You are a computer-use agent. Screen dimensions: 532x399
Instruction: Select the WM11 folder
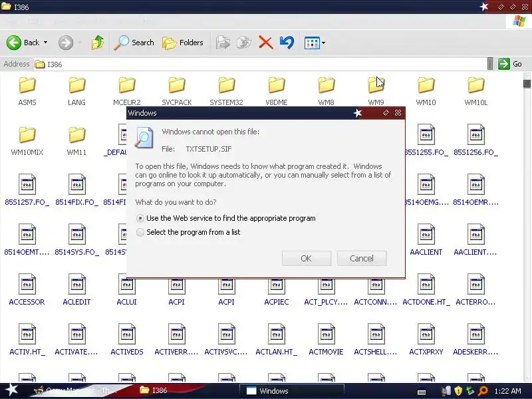(76, 141)
